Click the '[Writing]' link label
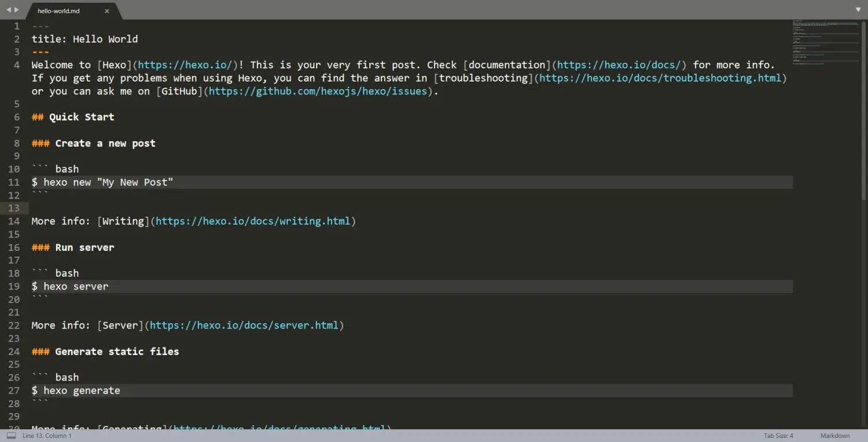This screenshot has height=442, width=868. coord(123,221)
